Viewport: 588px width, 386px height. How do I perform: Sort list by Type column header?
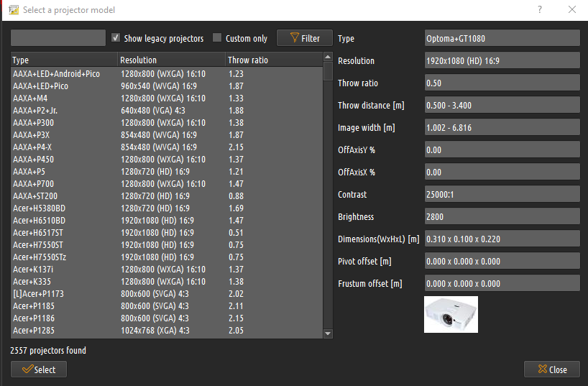(x=64, y=60)
